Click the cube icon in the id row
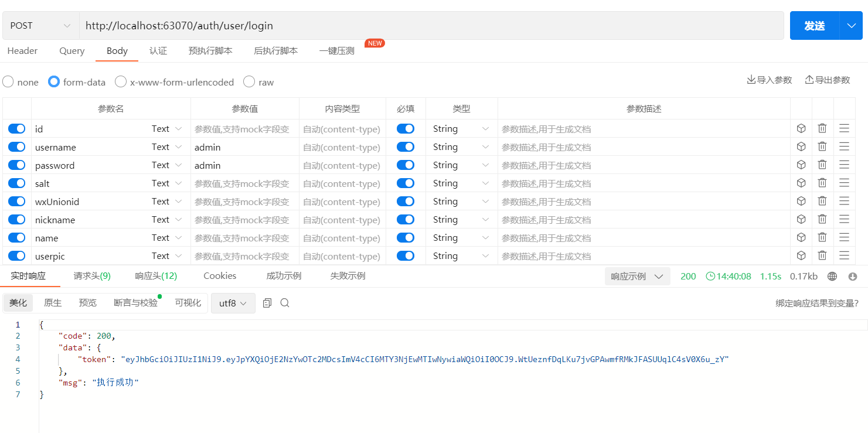The width and height of the screenshot is (868, 433). pyautogui.click(x=801, y=129)
